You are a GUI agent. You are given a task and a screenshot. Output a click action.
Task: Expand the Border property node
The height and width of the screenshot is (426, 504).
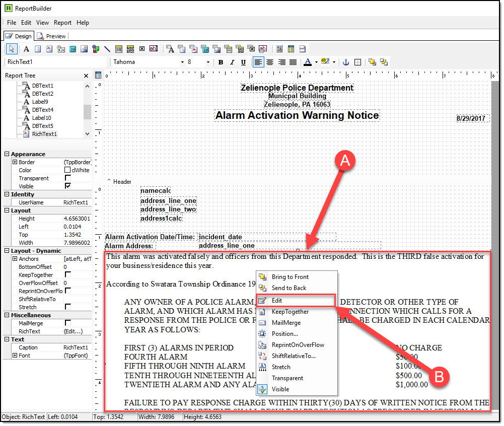coord(15,162)
